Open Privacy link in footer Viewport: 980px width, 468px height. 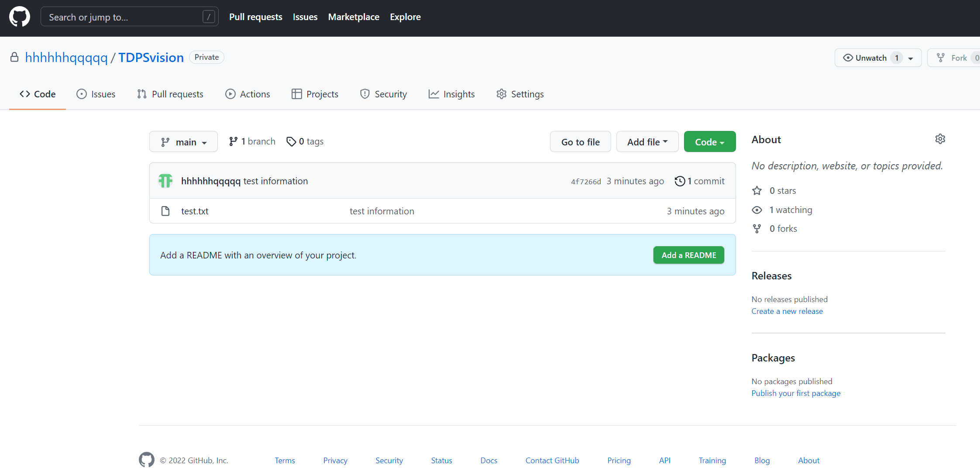335,460
